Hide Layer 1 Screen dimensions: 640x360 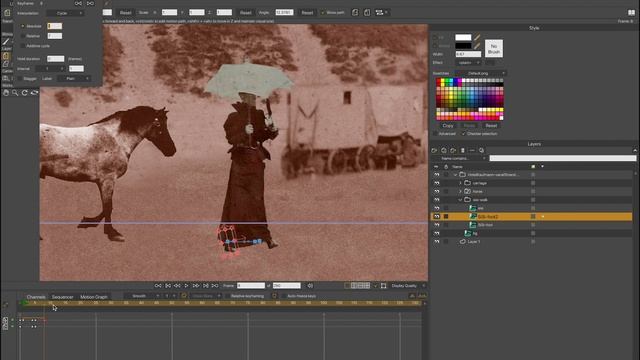pos(436,242)
